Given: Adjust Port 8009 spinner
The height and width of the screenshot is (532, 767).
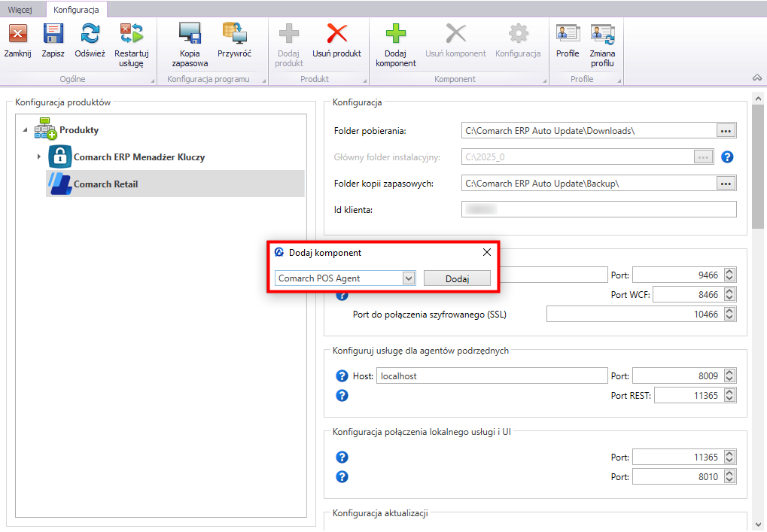Looking at the screenshot, I should 729,375.
